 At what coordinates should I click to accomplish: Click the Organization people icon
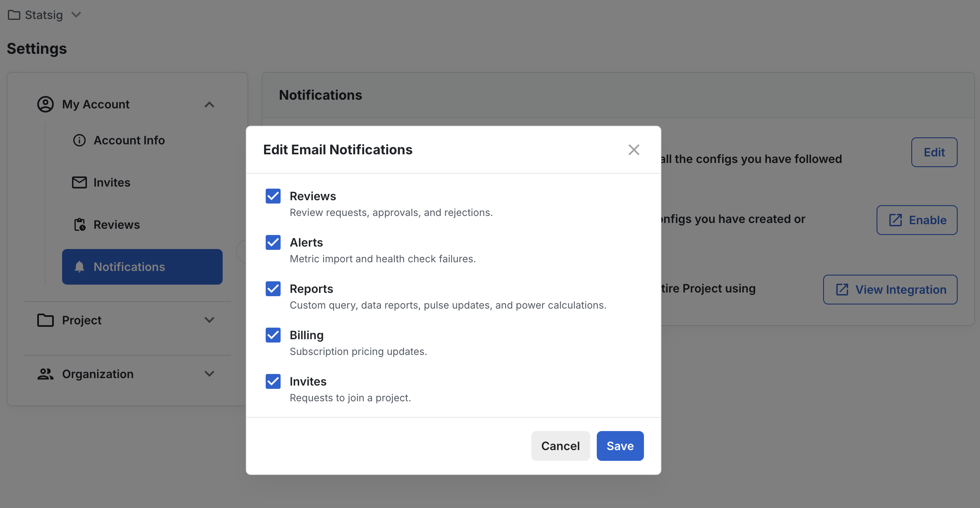46,374
